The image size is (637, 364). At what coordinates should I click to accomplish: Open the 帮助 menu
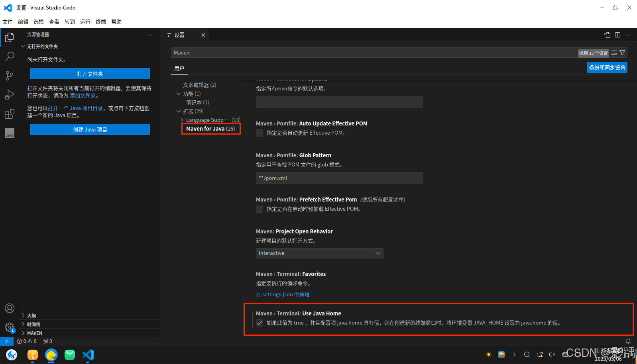click(116, 22)
